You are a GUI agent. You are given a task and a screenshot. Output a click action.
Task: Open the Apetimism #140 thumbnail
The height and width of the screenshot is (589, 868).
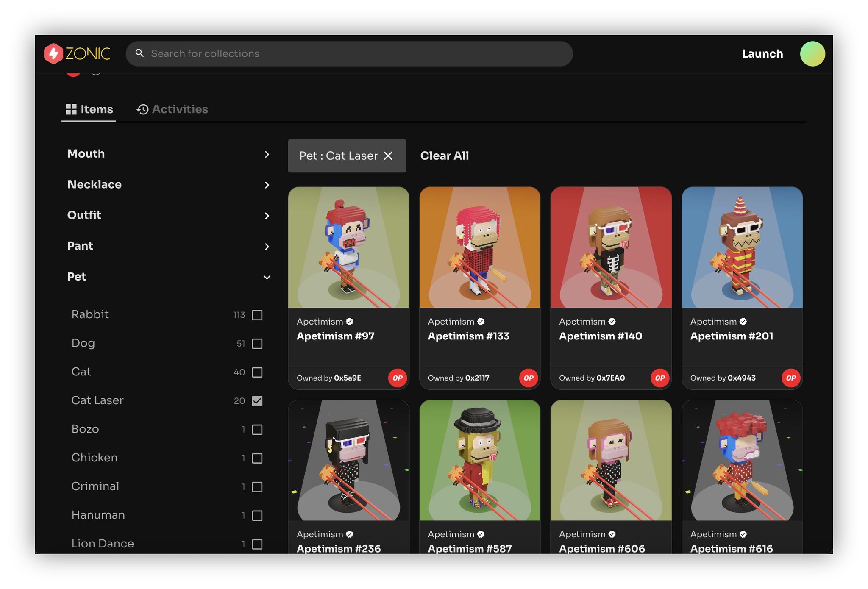coord(610,247)
